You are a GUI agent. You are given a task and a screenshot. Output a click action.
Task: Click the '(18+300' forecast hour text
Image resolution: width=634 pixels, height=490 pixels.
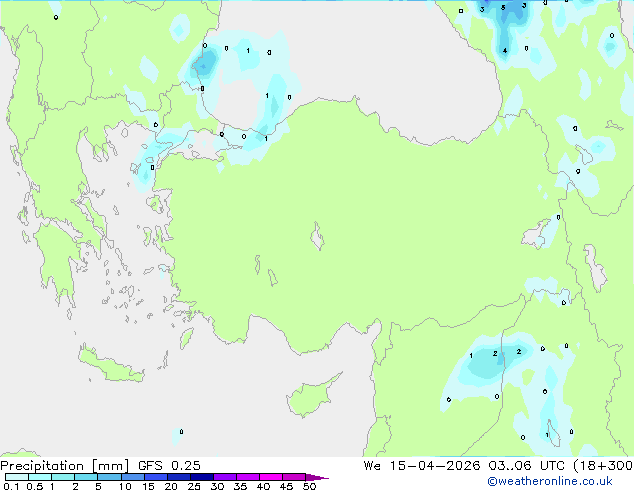pyautogui.click(x=603, y=466)
